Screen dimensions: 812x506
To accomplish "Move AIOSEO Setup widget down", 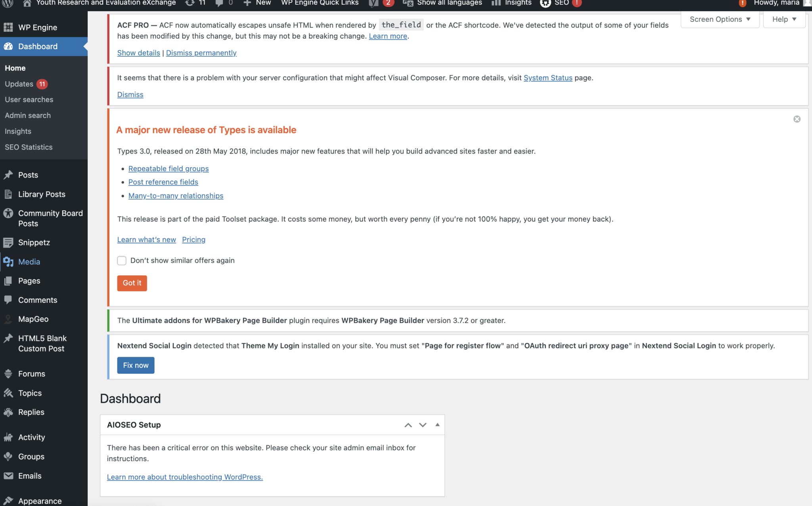I will 423,425.
